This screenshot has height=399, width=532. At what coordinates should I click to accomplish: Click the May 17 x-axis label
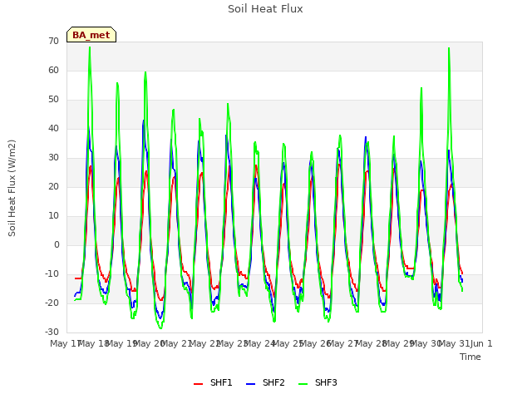(65, 343)
